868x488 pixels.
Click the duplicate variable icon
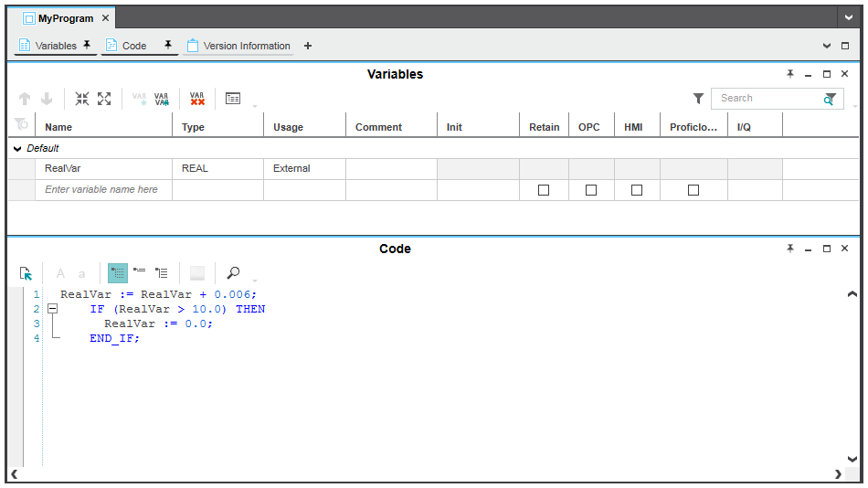(x=162, y=99)
